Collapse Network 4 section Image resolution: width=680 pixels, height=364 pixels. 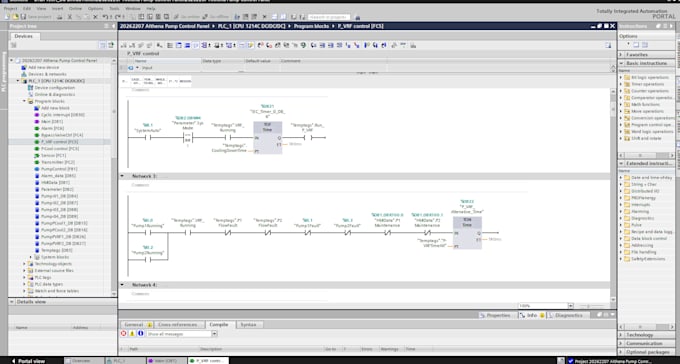(x=122, y=285)
